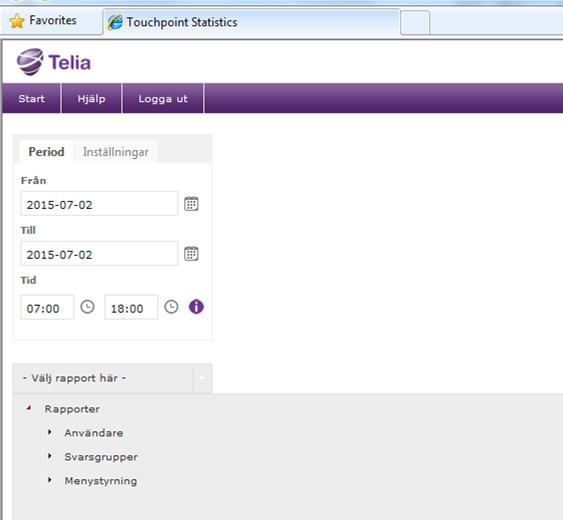Click the Från date input field
The width and height of the screenshot is (563, 520).
99,204
